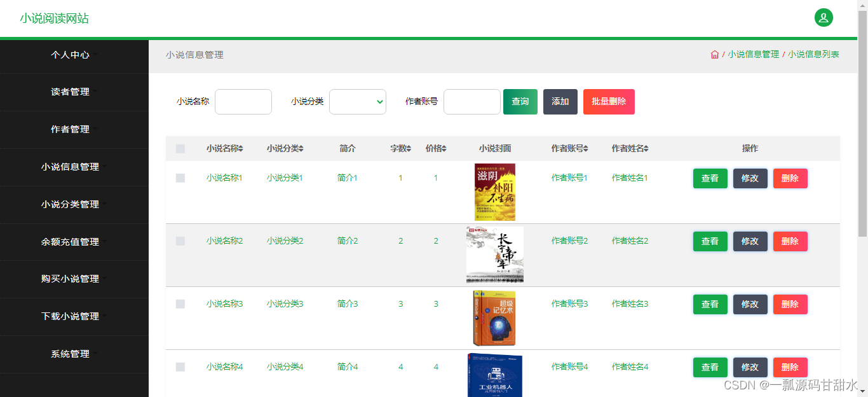868x397 pixels.
Task: Tick the checkbox for 小说名称3 row
Action: [180, 304]
